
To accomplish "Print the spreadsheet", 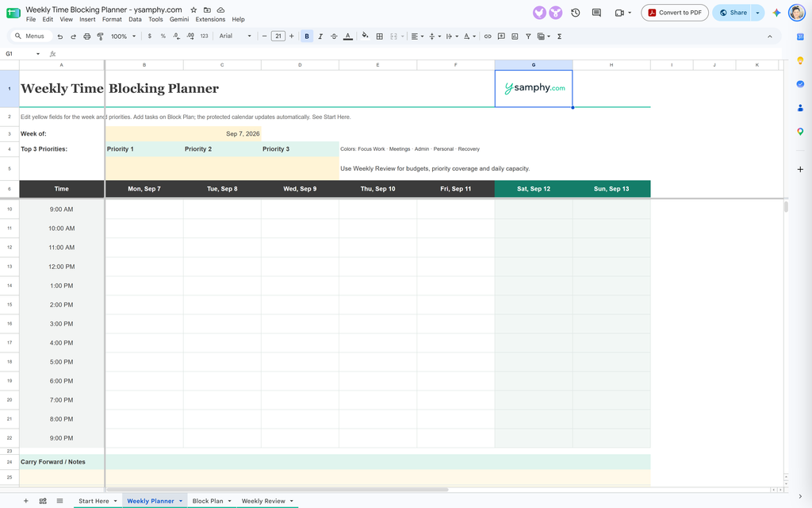I will [x=87, y=37].
